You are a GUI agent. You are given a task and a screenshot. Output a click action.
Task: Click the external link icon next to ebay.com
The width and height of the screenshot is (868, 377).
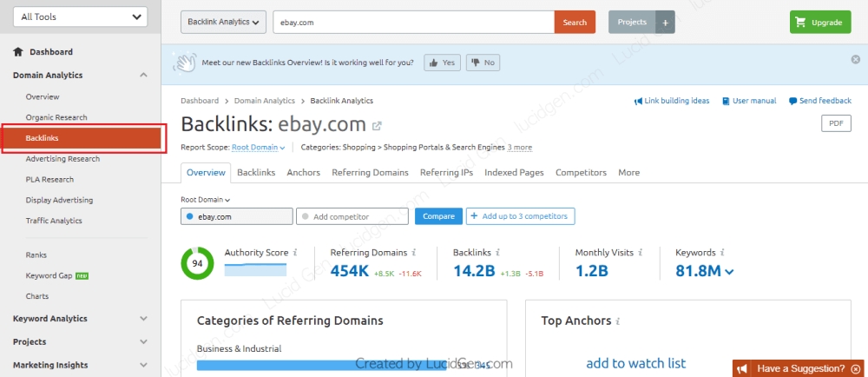coord(377,126)
